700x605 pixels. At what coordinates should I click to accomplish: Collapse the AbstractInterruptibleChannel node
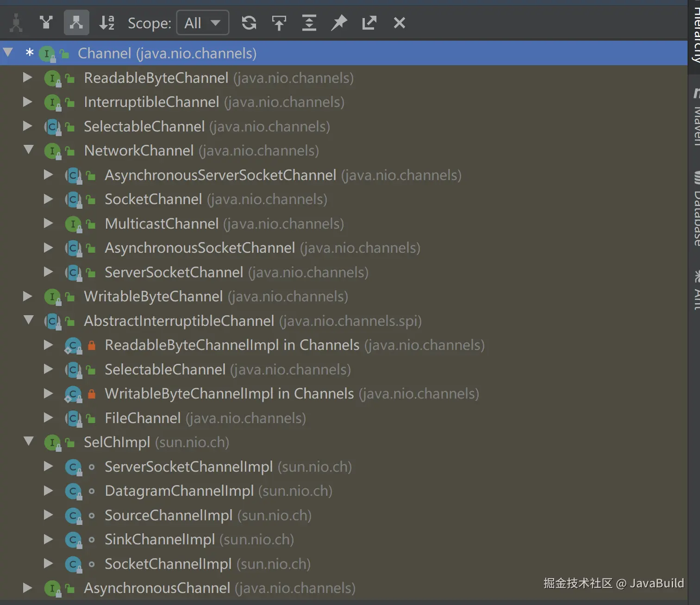(x=29, y=319)
